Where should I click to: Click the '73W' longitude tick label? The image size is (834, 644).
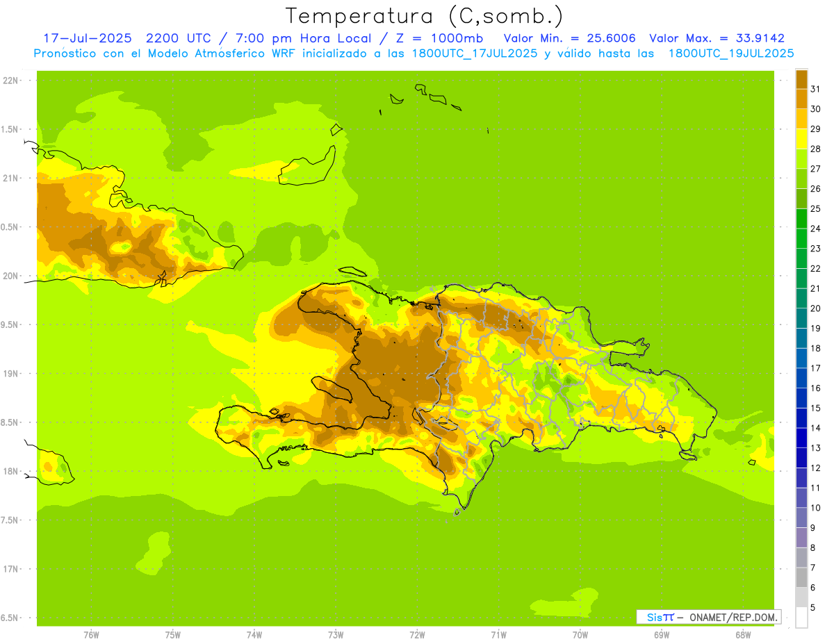point(336,635)
